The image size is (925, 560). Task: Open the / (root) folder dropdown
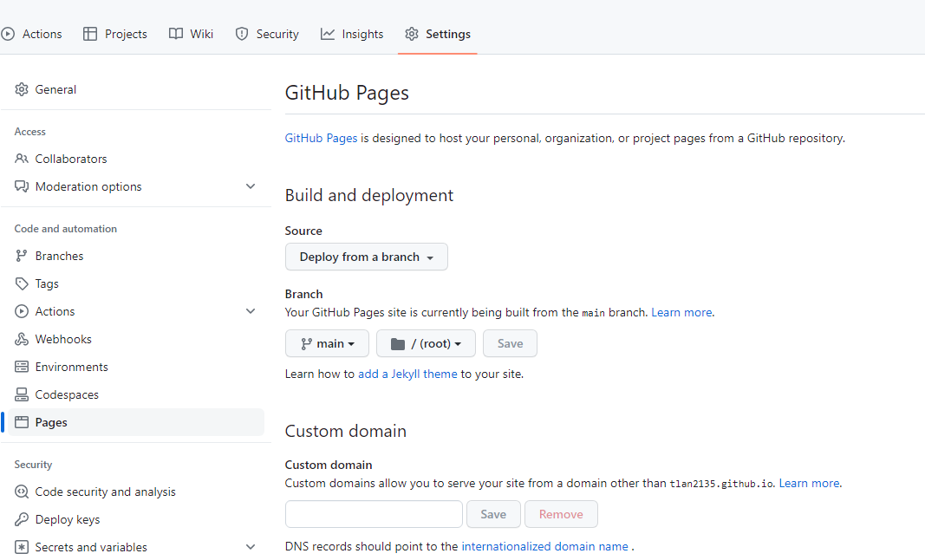pos(426,343)
